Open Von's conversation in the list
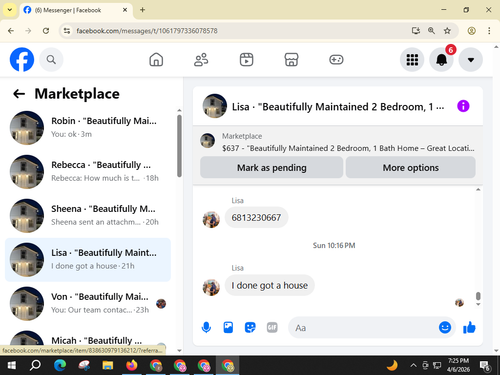This screenshot has width=500, height=375. click(88, 304)
